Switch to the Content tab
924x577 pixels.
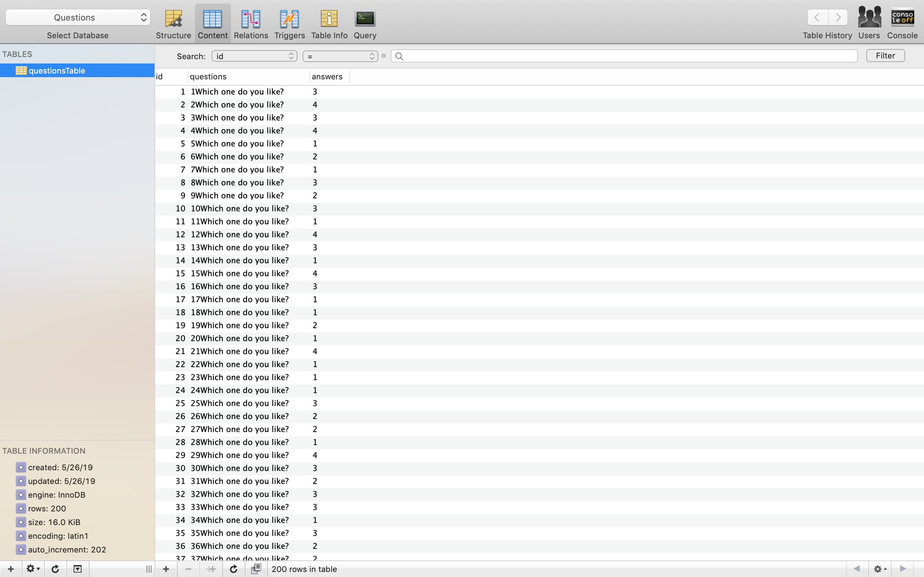(213, 24)
